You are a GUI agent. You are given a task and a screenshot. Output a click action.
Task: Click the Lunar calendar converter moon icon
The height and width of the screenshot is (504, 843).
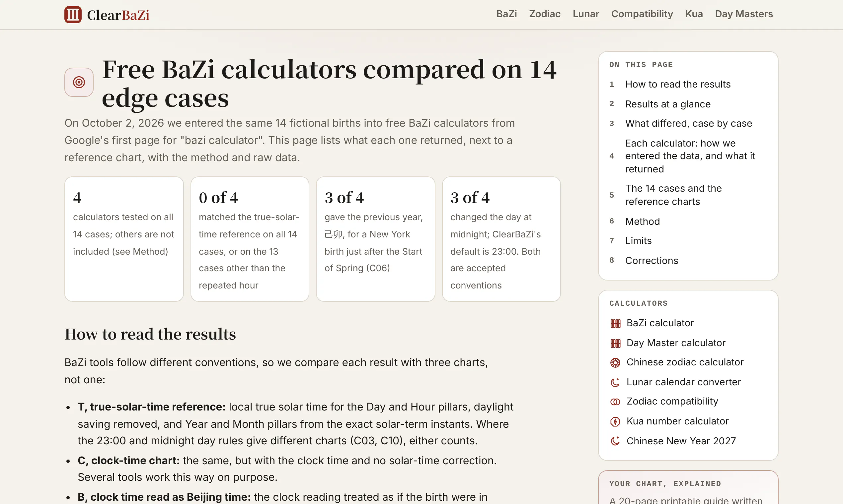tap(615, 382)
